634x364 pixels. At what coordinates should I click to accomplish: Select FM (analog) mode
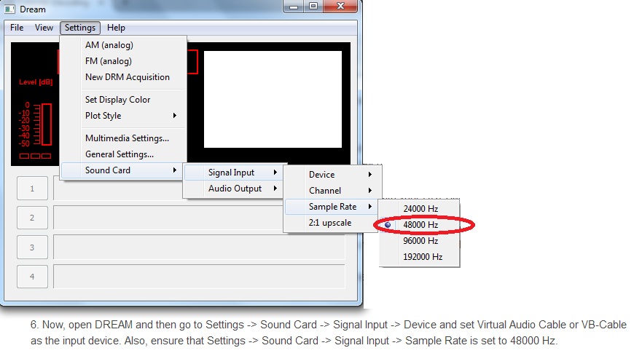click(x=123, y=61)
